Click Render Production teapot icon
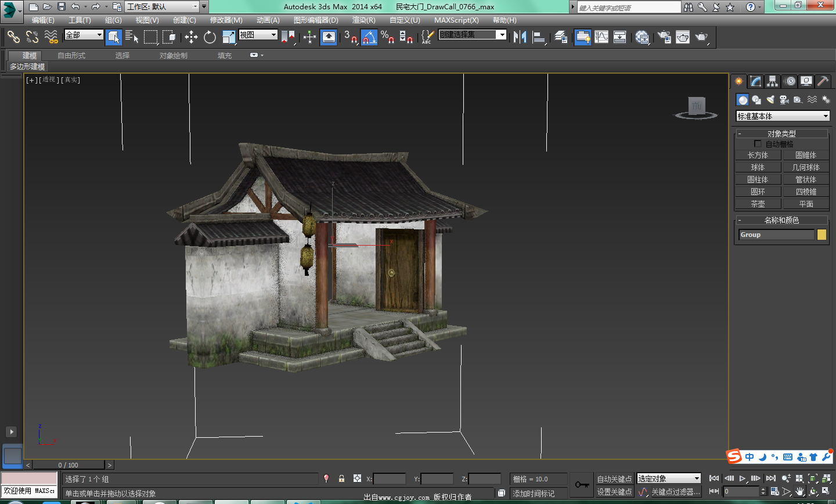The image size is (836, 504). pyautogui.click(x=702, y=37)
